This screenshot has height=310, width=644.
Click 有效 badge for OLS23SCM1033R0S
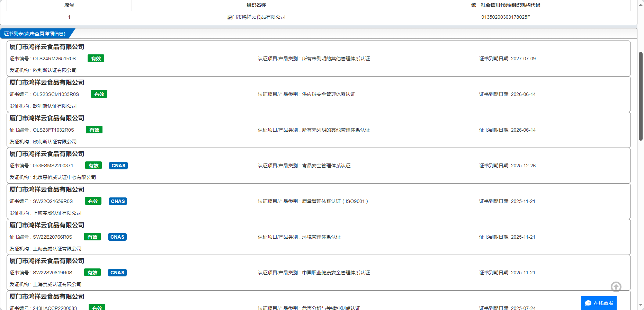[x=99, y=94]
